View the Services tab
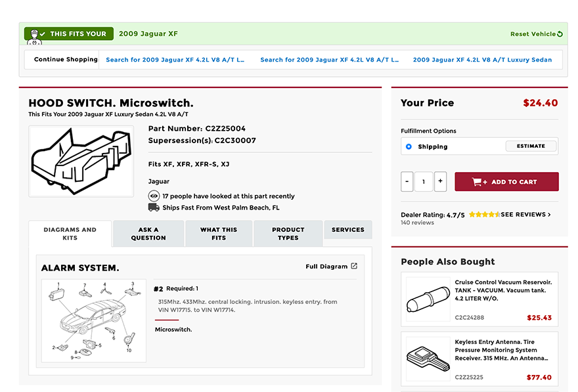Viewport: 578px width, 392px height. (347, 230)
